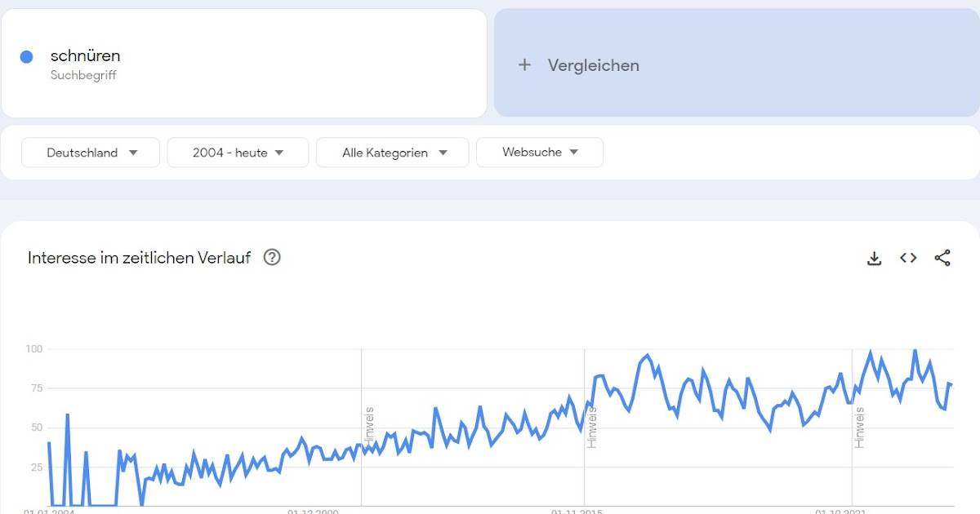Click the Suchbegriff label under schnüren
Screen dimensions: 980x514
point(83,76)
